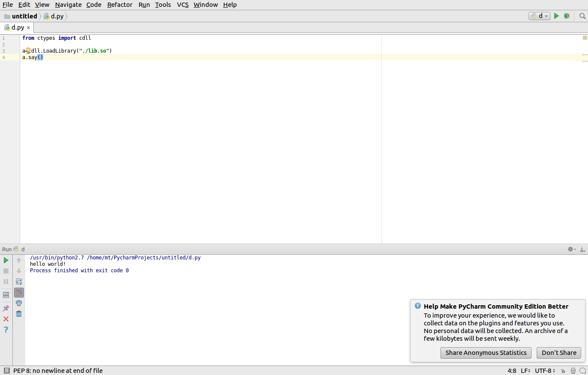Open the Refactor menu
Screen dimensions: 588x375
pyautogui.click(x=120, y=5)
